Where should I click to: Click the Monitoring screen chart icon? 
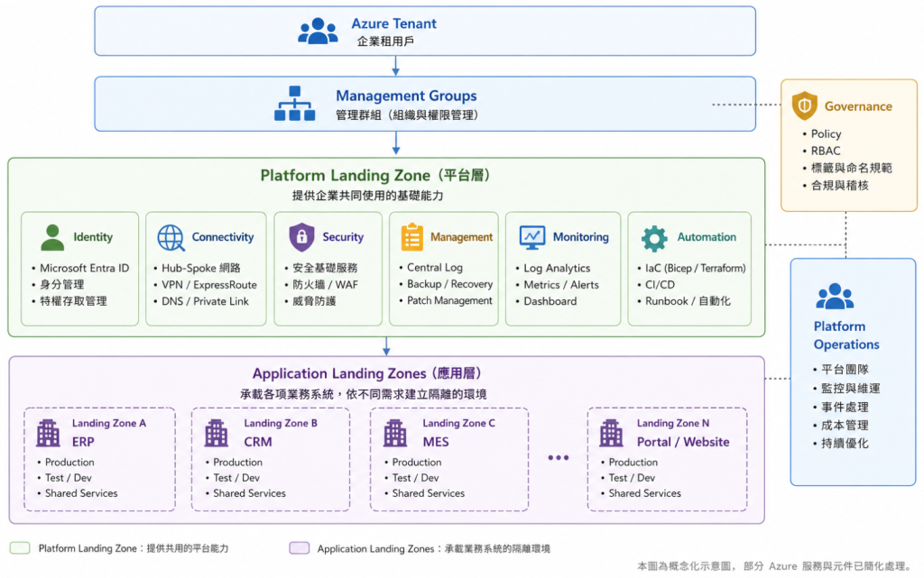click(532, 237)
